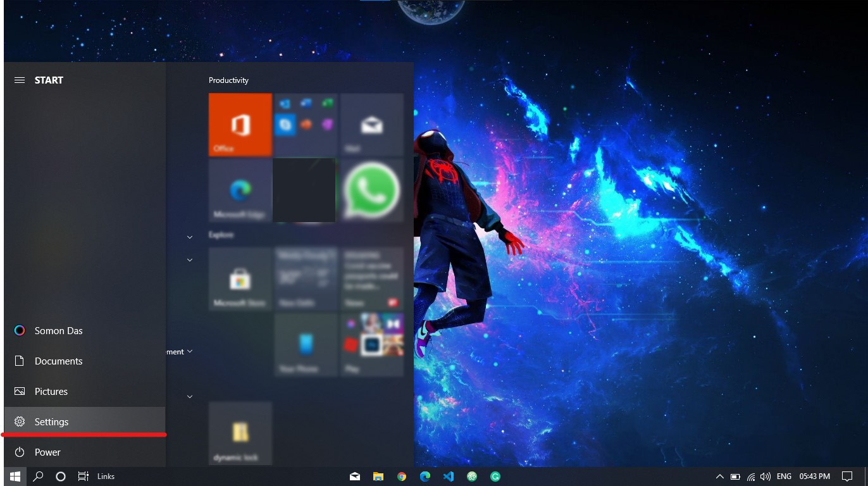Viewport: 868px width, 486px height.
Task: Launch the Office tile
Action: [x=240, y=125]
